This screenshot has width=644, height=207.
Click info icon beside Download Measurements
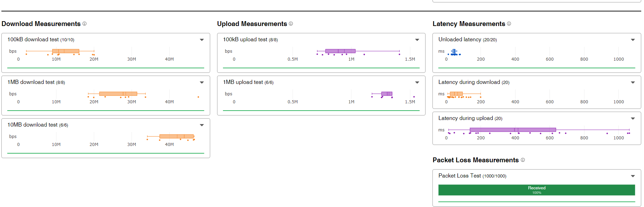pos(84,24)
